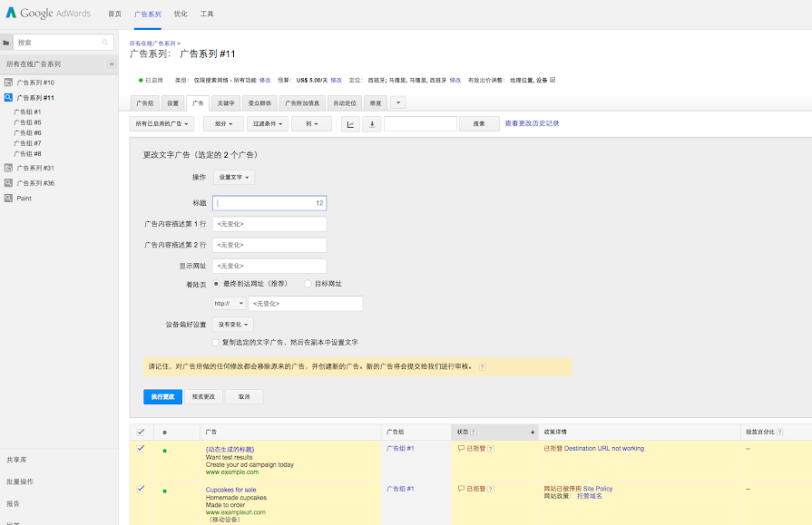Select the 目标网址 radio button

[x=308, y=284]
